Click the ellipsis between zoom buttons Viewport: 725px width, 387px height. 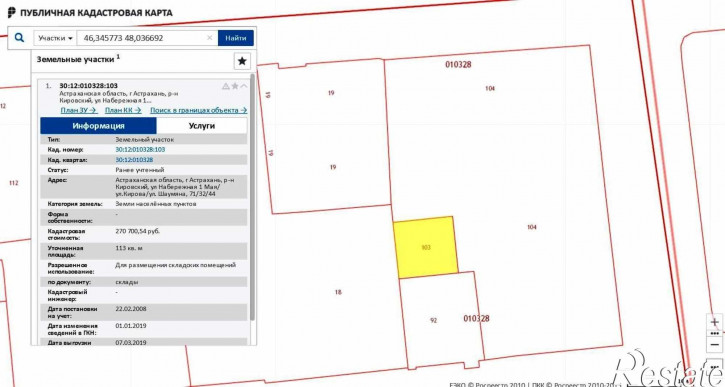(x=715, y=333)
